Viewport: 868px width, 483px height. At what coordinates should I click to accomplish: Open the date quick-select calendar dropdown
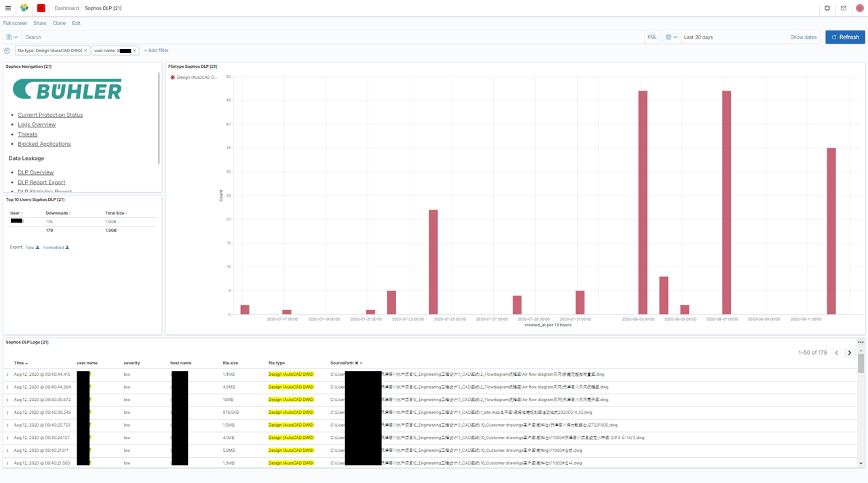pyautogui.click(x=671, y=37)
